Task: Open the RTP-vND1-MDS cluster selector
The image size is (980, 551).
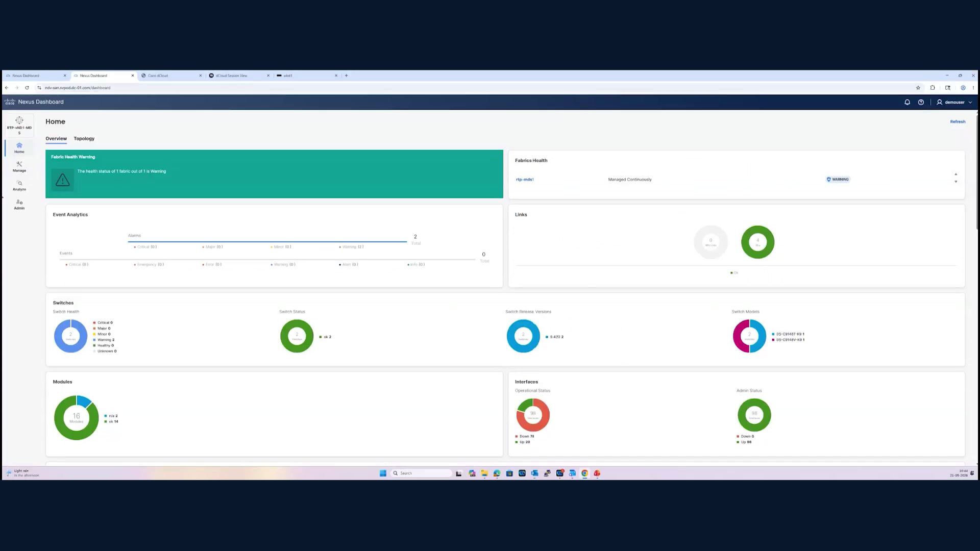Action: click(x=19, y=126)
